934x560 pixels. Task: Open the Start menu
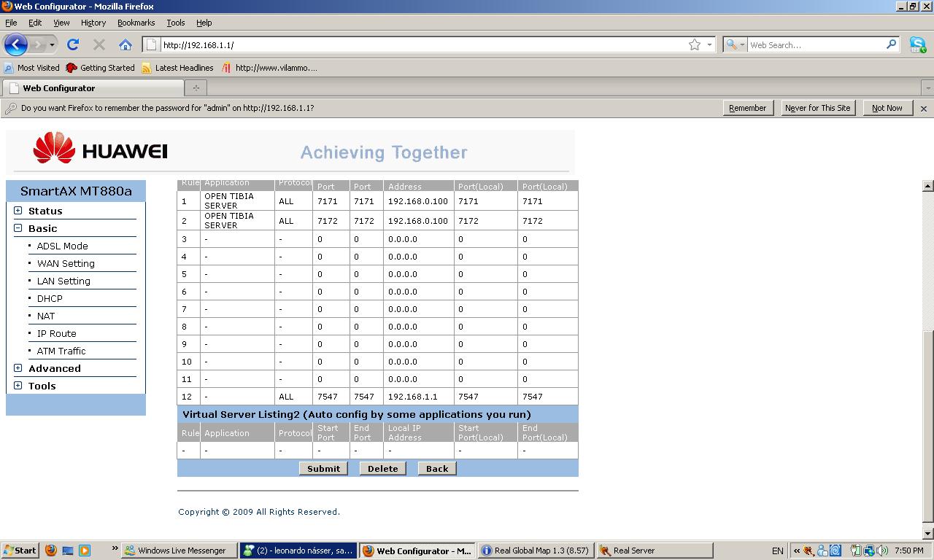click(x=20, y=551)
